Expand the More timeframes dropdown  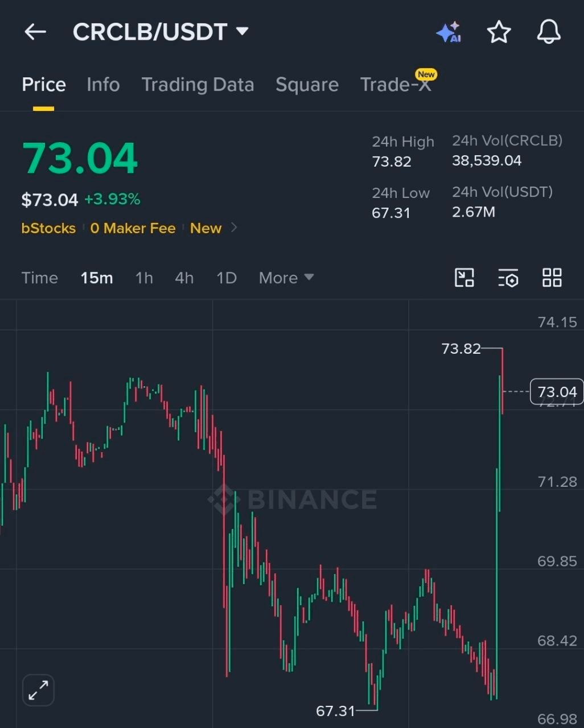pyautogui.click(x=286, y=278)
